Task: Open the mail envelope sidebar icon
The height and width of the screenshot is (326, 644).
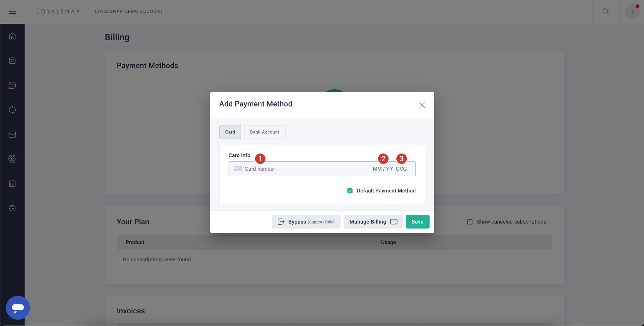Action: tap(12, 134)
